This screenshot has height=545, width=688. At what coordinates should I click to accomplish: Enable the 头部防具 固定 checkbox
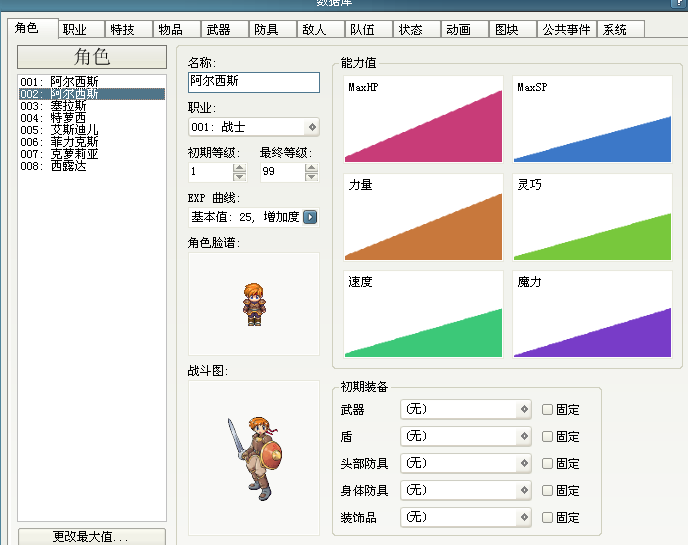tap(547, 463)
